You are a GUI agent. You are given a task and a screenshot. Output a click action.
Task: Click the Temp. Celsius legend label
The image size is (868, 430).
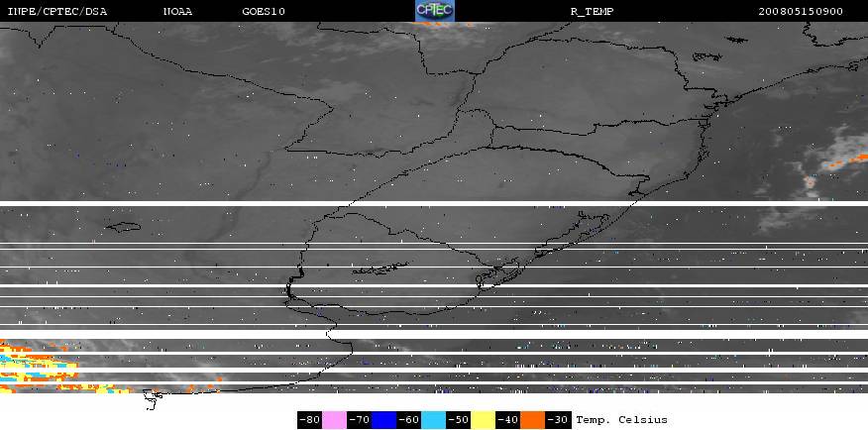(621, 420)
